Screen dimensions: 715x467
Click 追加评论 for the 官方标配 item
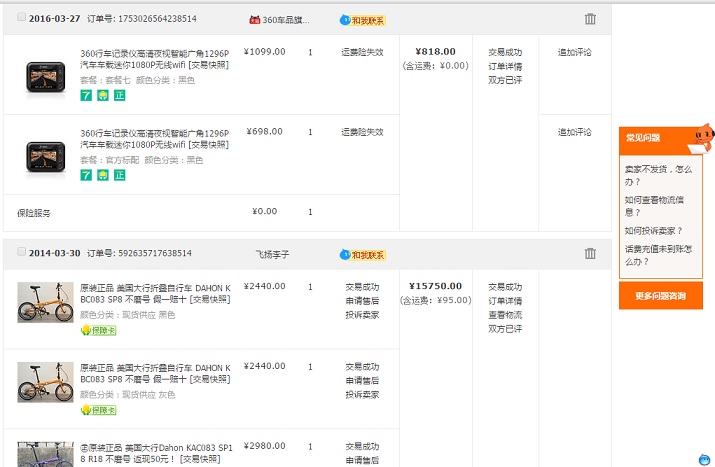pos(575,132)
